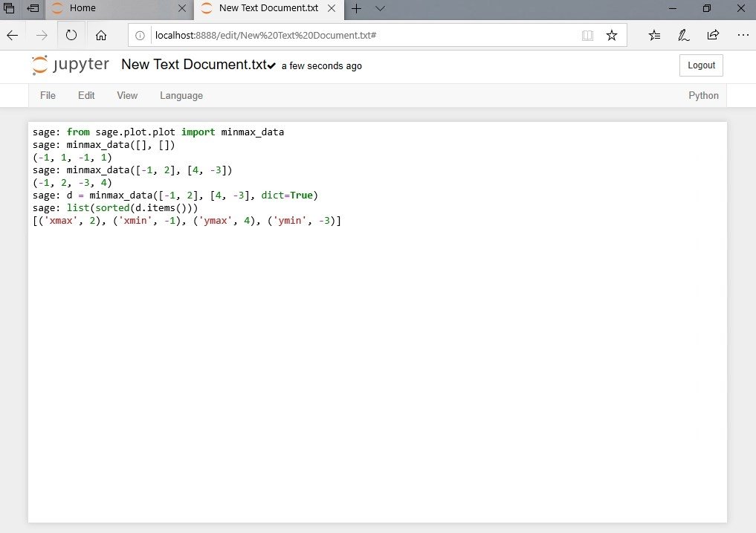The width and height of the screenshot is (756, 533).
Task: Open a new tab with plus icon
Action: point(356,8)
